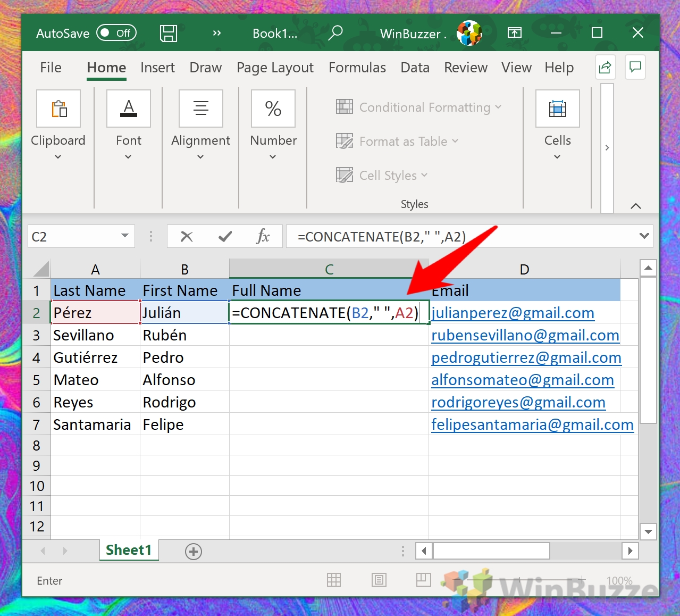Click the Clipboard paste icon
Viewport: 680px width, 616px height.
(58, 109)
